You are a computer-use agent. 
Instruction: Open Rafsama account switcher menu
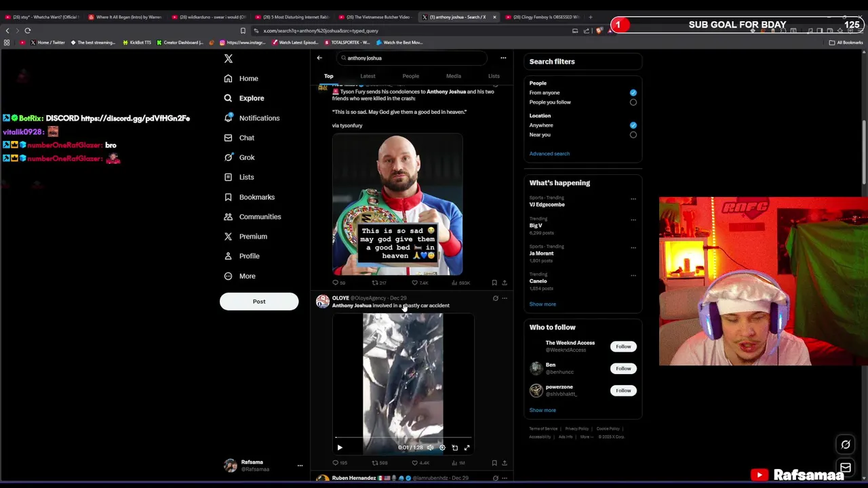(x=300, y=466)
